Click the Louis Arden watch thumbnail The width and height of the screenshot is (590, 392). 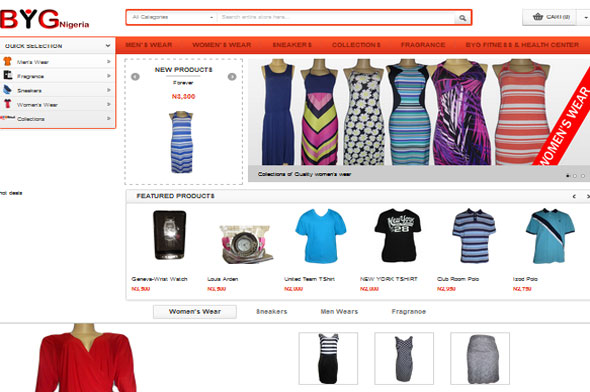point(246,245)
